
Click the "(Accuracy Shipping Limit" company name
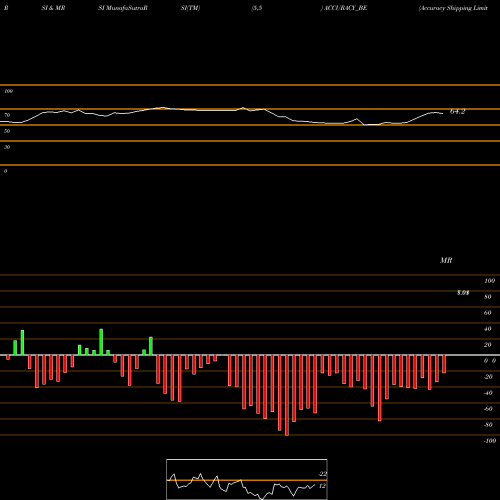coord(453,8)
